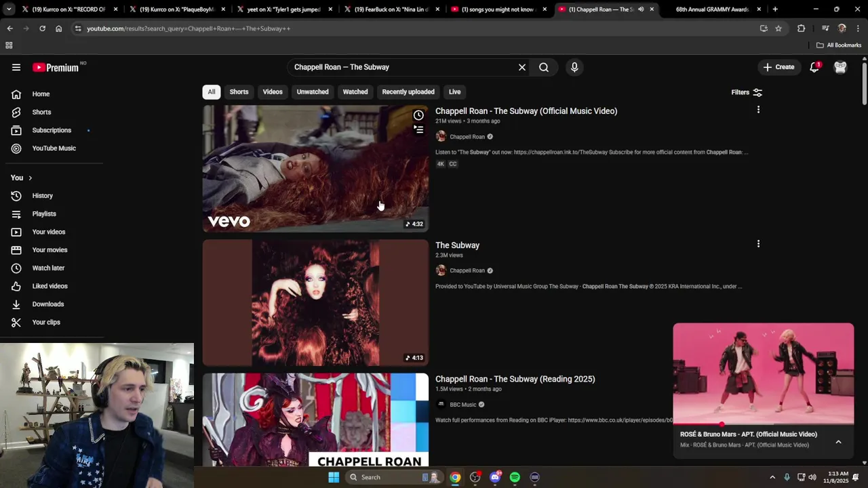Open Subscriptions in the sidebar

click(52, 130)
